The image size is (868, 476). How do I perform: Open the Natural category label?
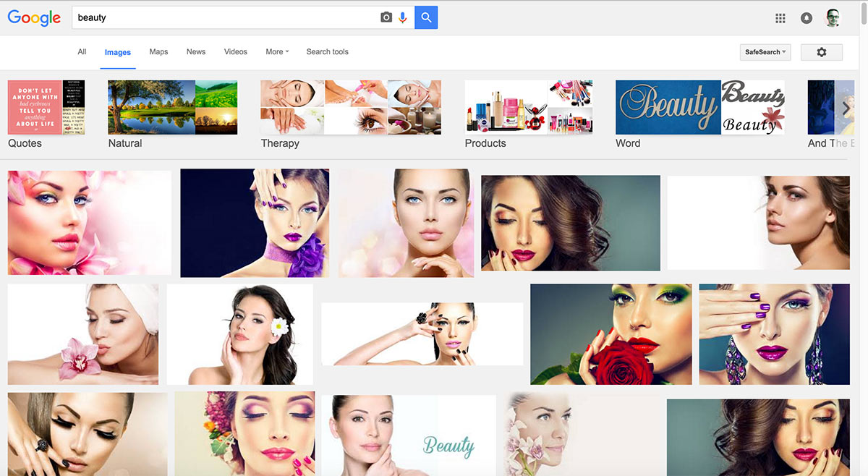point(125,143)
